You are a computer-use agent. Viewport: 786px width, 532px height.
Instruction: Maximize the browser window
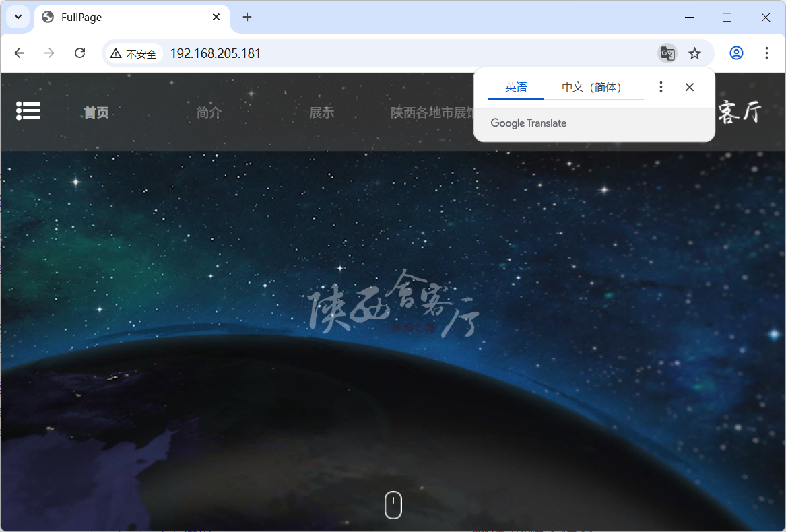click(727, 17)
